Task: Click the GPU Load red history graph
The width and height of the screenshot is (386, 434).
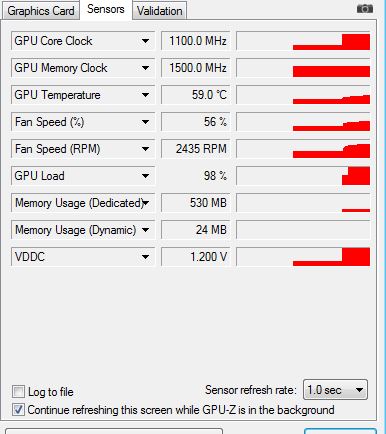Action: click(303, 176)
